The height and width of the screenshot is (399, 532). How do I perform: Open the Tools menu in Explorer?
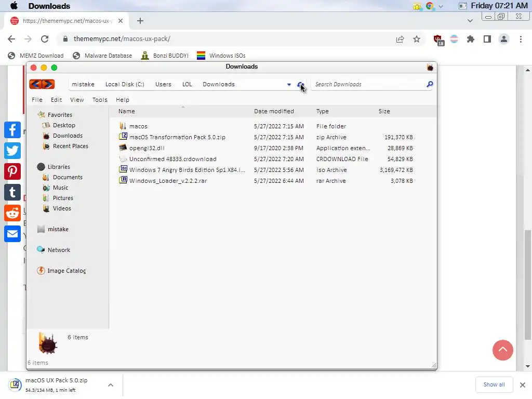(x=100, y=100)
